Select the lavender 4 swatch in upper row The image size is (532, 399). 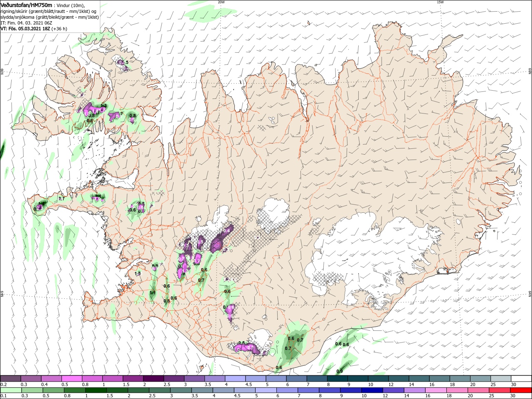tap(235, 379)
